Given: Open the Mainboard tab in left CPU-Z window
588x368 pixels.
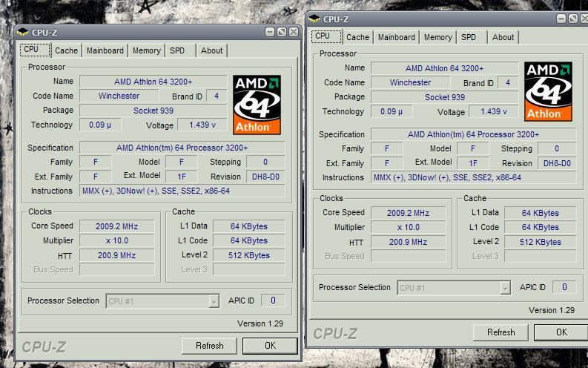Looking at the screenshot, I should coord(105,50).
